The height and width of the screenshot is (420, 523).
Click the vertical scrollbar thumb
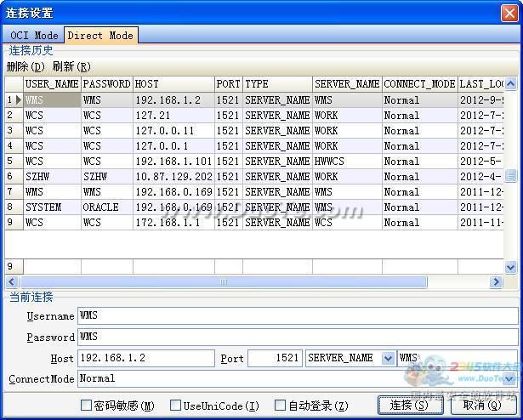coord(510,175)
